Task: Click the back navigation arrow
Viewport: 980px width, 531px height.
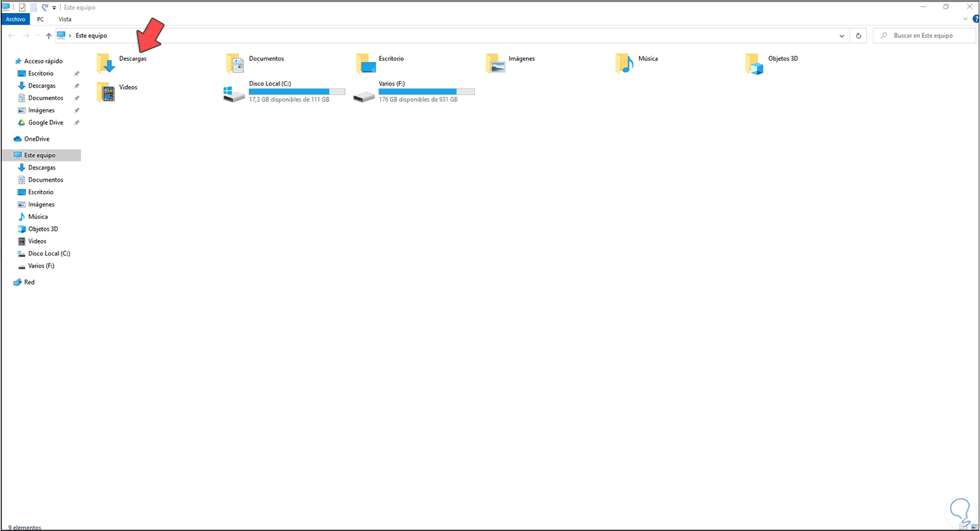Action: tap(11, 35)
